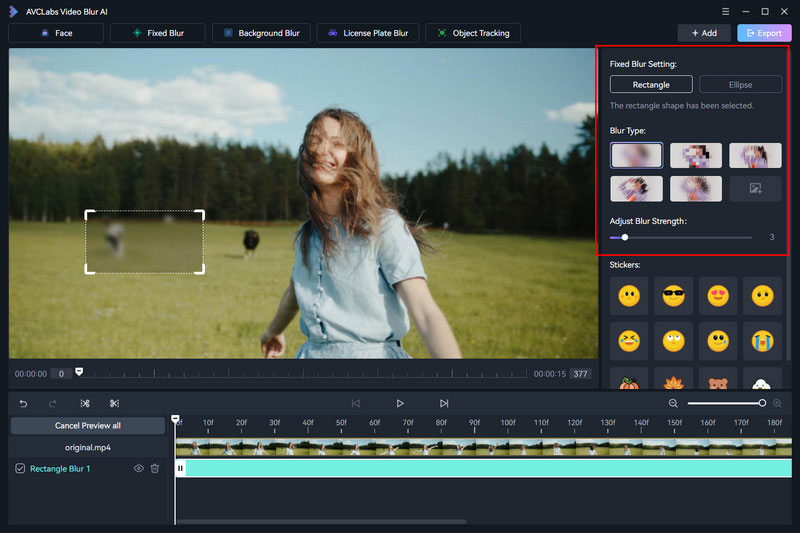Click the original.mp4 video thumbnail strip
Image resolution: width=800 pixels, height=533 pixels.
click(x=483, y=447)
